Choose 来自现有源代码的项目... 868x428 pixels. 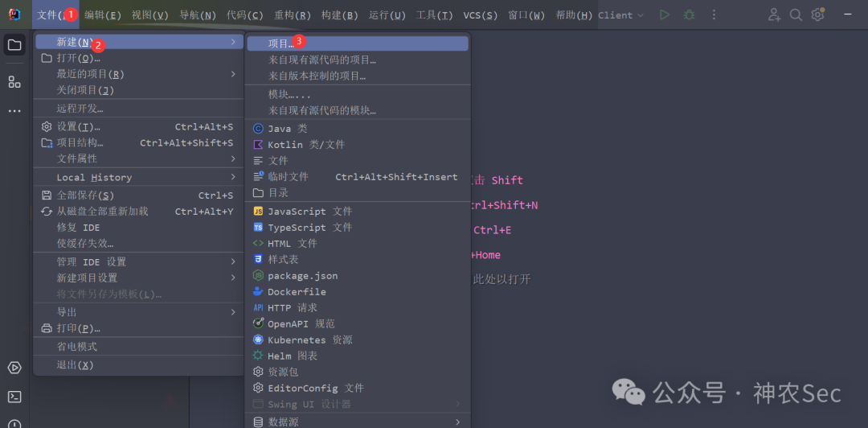coord(358,60)
